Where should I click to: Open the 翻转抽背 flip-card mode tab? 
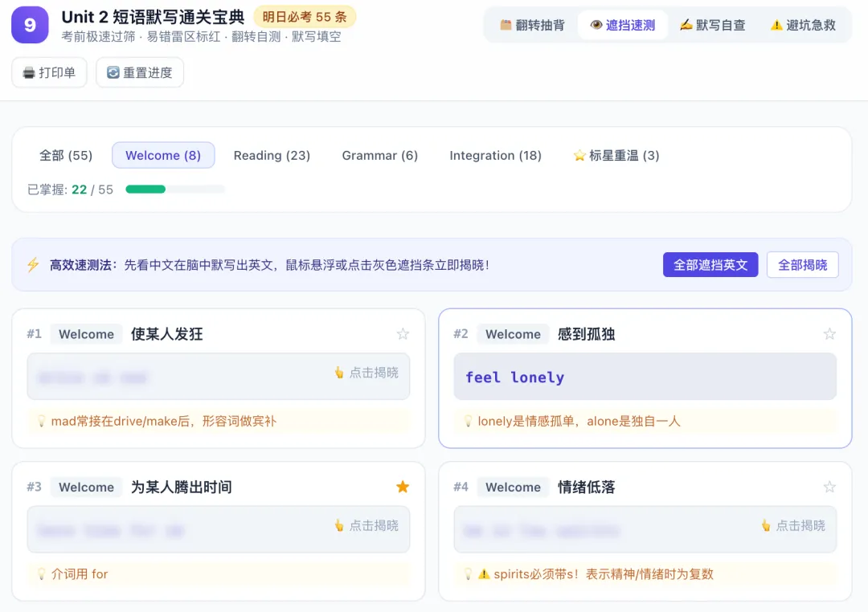click(532, 25)
